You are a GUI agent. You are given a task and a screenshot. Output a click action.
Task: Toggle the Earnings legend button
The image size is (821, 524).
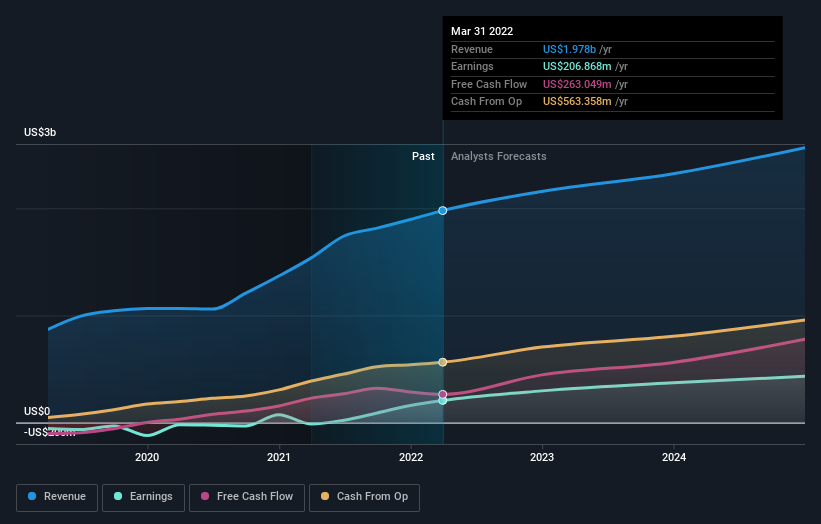pyautogui.click(x=143, y=497)
